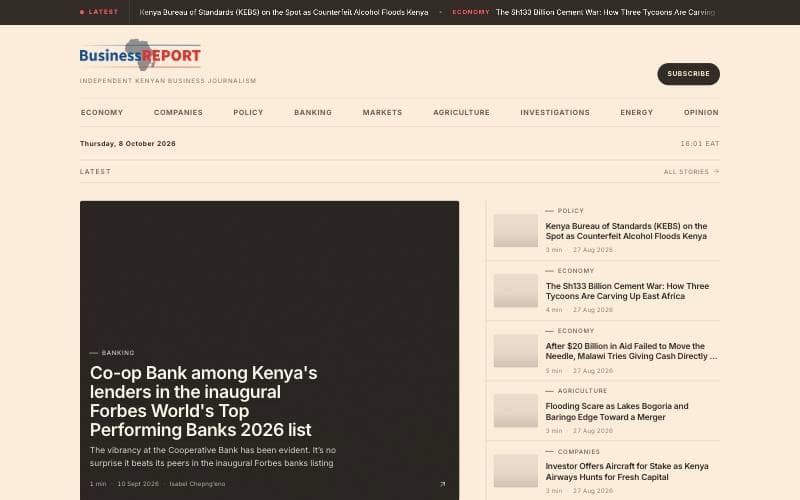Open the Kenya Airways fresh capital story
Image resolution: width=800 pixels, height=500 pixels.
[x=627, y=471]
